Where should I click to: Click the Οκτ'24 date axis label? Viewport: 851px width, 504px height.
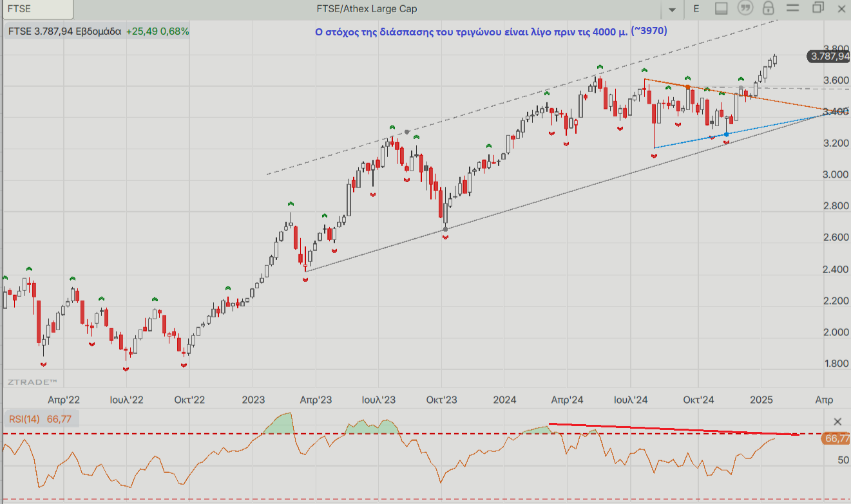point(699,400)
